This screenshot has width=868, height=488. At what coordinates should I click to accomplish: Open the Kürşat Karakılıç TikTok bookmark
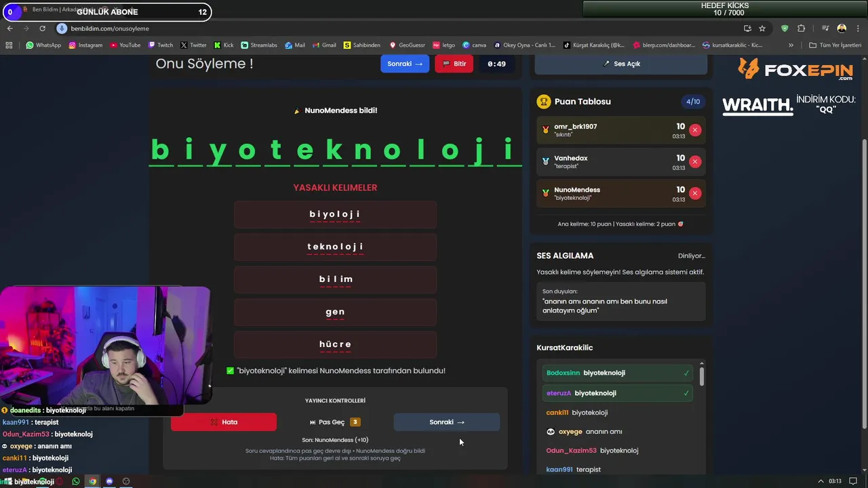click(x=594, y=45)
